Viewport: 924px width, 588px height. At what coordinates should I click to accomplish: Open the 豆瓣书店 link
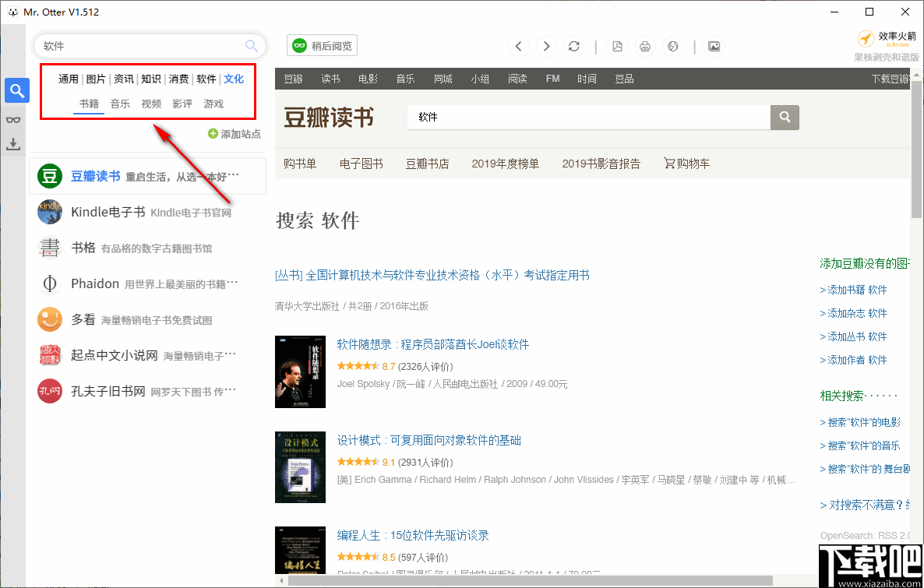(x=427, y=164)
